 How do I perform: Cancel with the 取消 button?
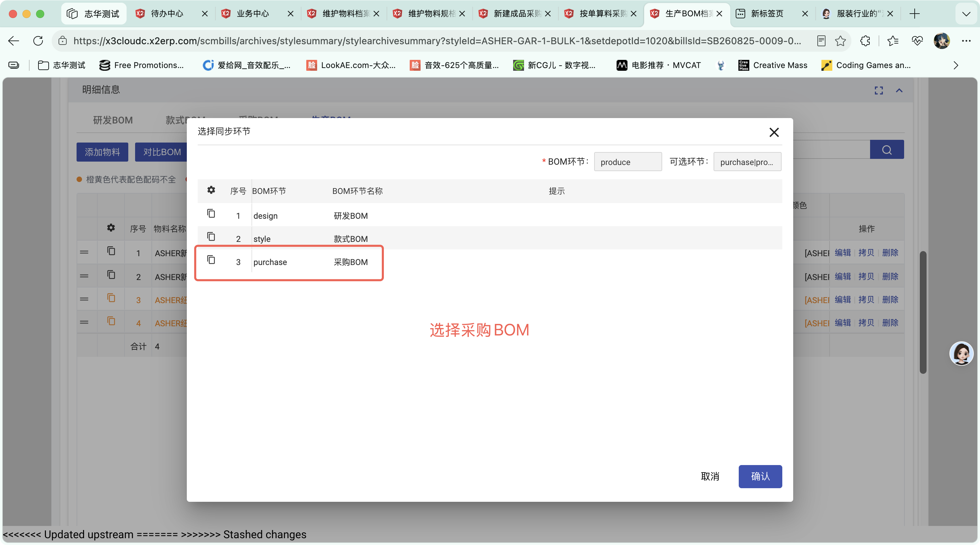coord(710,476)
